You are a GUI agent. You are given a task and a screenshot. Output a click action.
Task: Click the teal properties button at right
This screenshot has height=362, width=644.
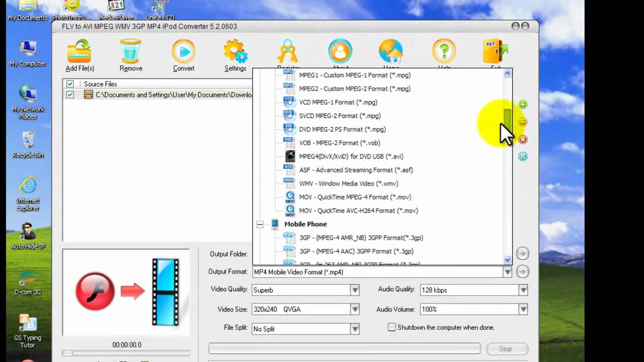pyautogui.click(x=523, y=156)
